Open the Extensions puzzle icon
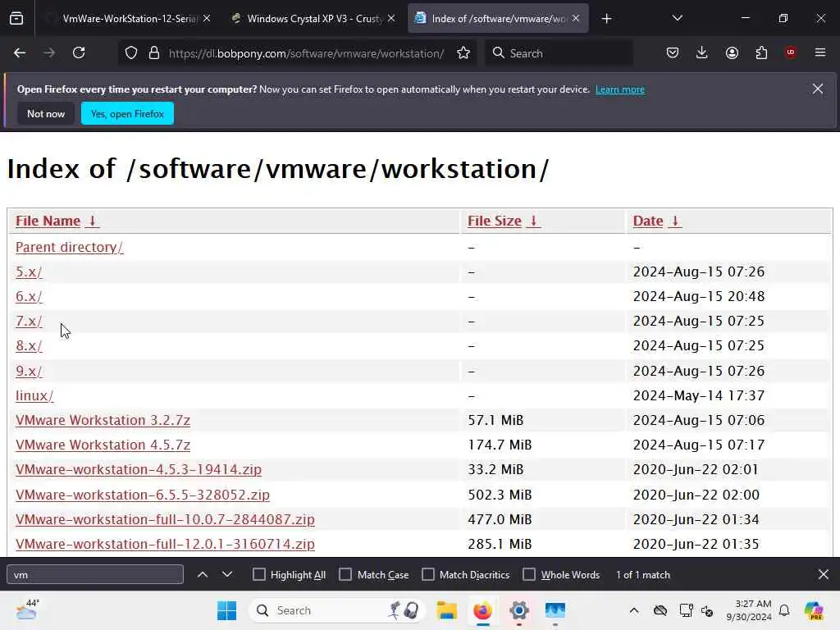The height and width of the screenshot is (630, 840). [761, 53]
